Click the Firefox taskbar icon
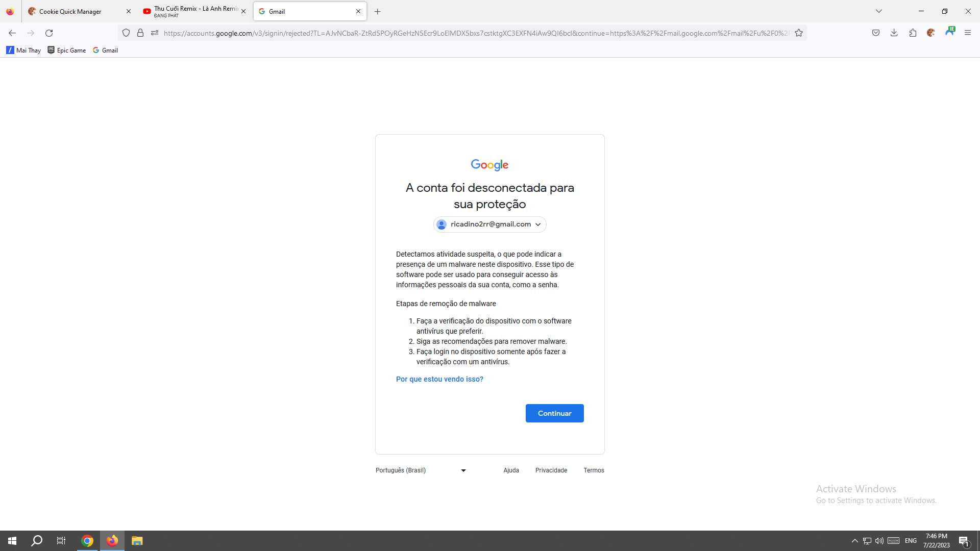This screenshot has height=551, width=980. click(112, 541)
